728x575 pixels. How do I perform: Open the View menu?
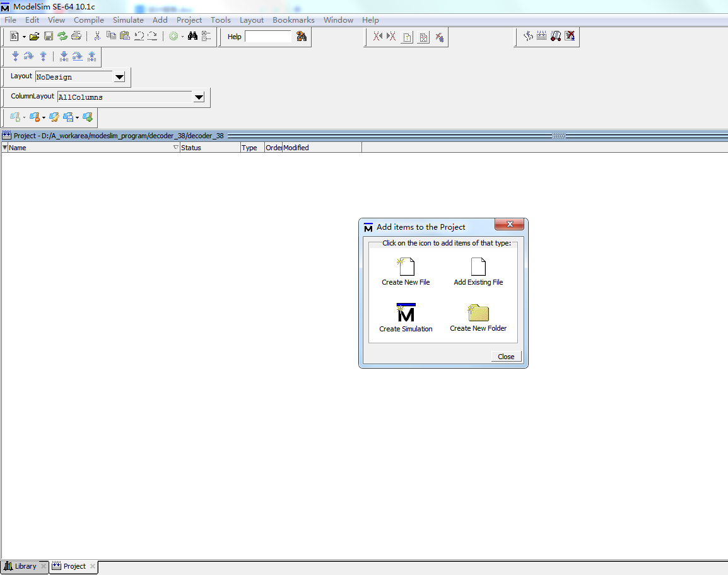click(x=56, y=20)
